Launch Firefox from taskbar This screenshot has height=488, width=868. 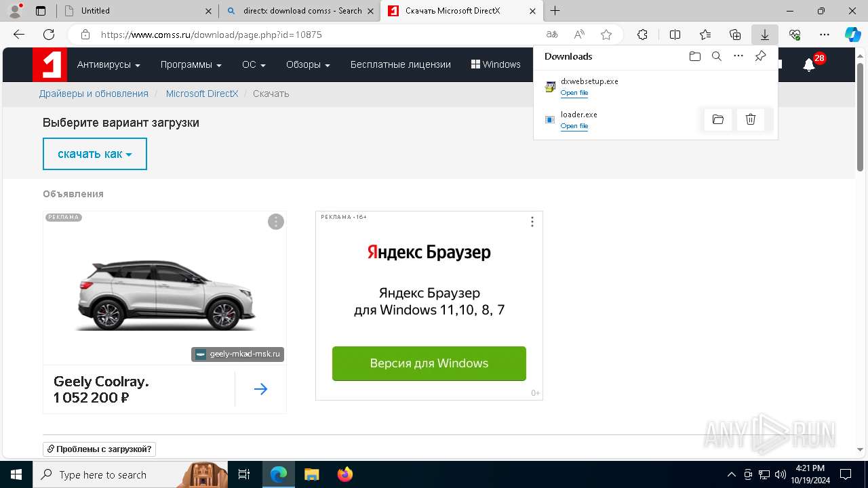pyautogui.click(x=345, y=474)
